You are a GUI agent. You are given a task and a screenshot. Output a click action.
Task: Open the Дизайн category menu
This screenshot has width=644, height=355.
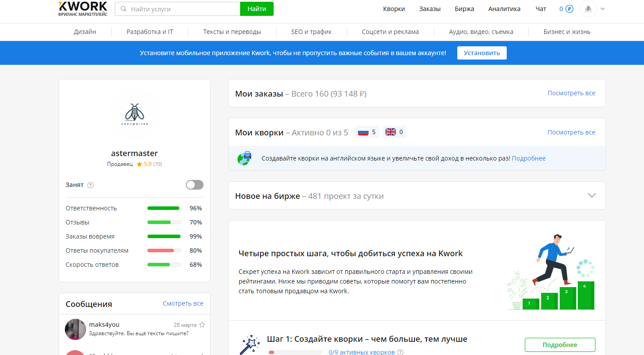point(85,32)
